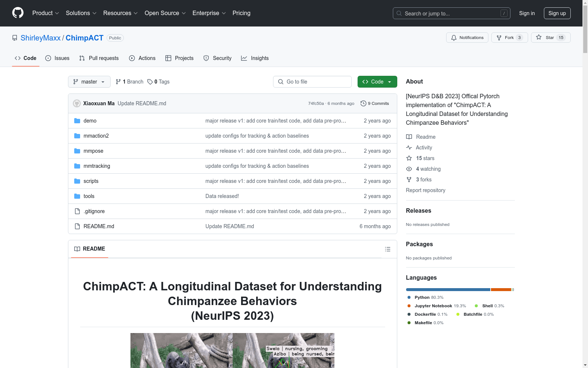Focus the Go to file field
This screenshot has width=588, height=368.
point(312,82)
